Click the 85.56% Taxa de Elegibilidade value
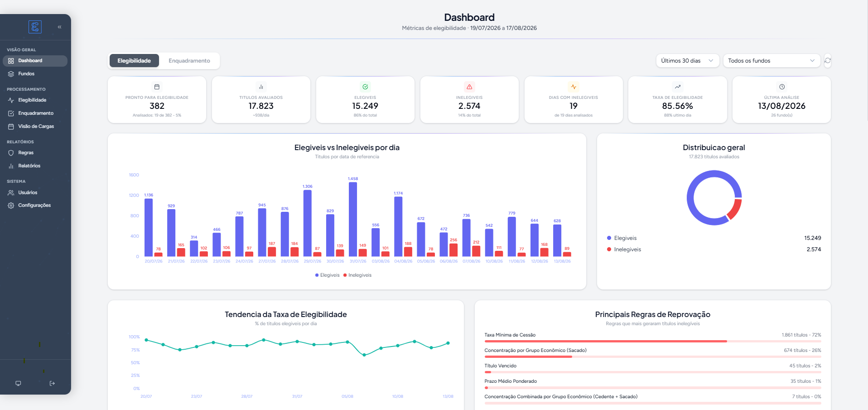 678,106
